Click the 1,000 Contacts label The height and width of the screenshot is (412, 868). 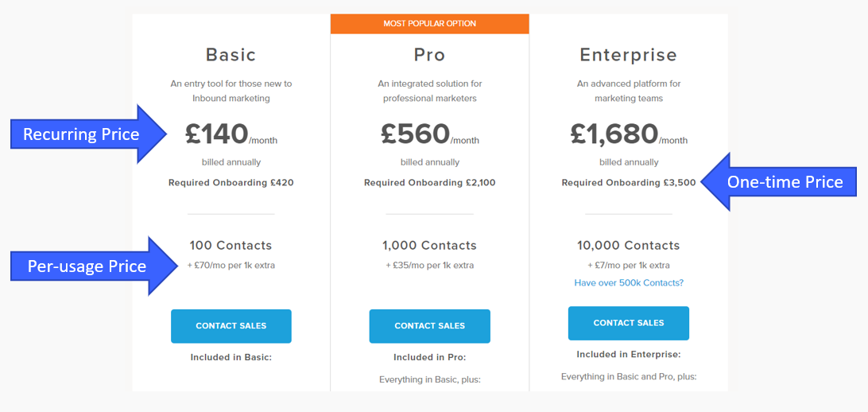point(429,245)
